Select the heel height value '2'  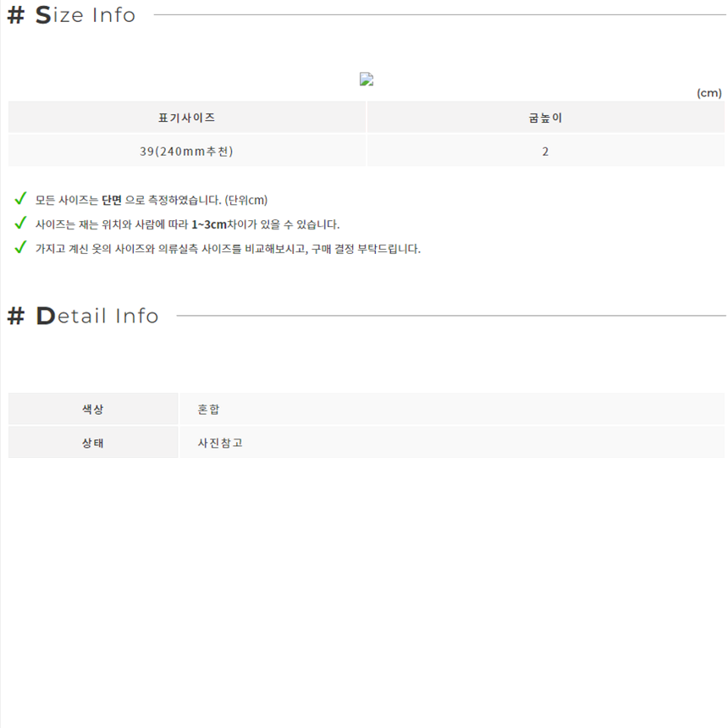point(545,152)
